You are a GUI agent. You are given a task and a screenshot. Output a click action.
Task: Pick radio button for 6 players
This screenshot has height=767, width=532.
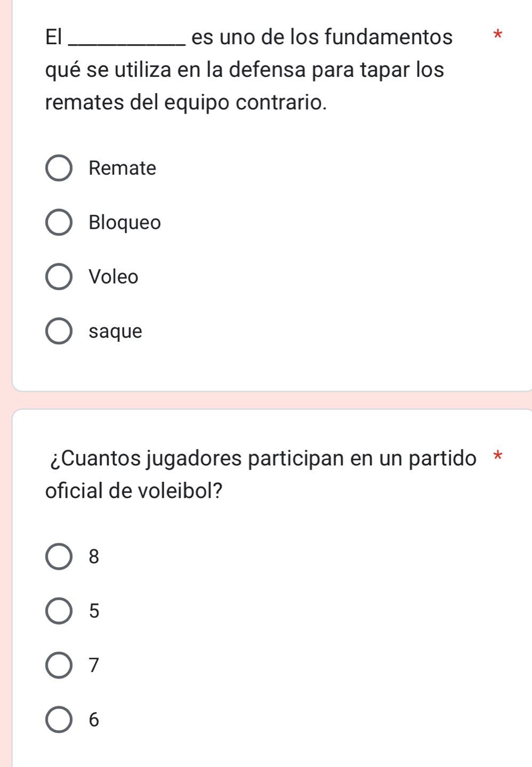point(59,720)
